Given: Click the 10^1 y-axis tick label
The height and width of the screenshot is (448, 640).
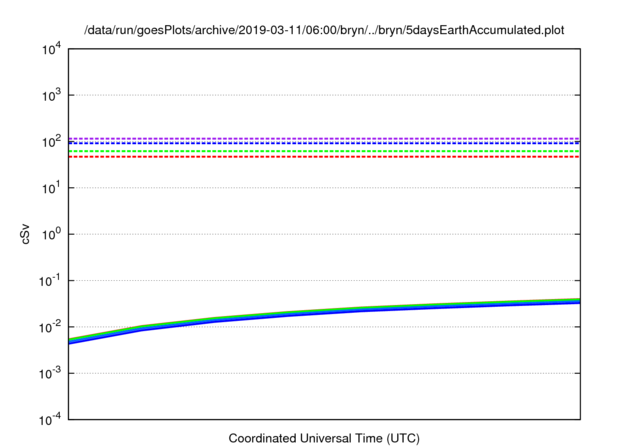Looking at the screenshot, I should point(51,188).
